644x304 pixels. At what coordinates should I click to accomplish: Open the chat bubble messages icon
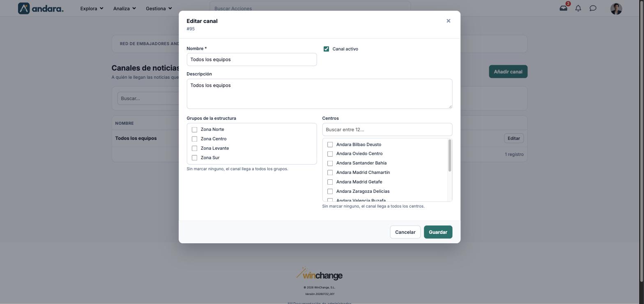pyautogui.click(x=593, y=8)
